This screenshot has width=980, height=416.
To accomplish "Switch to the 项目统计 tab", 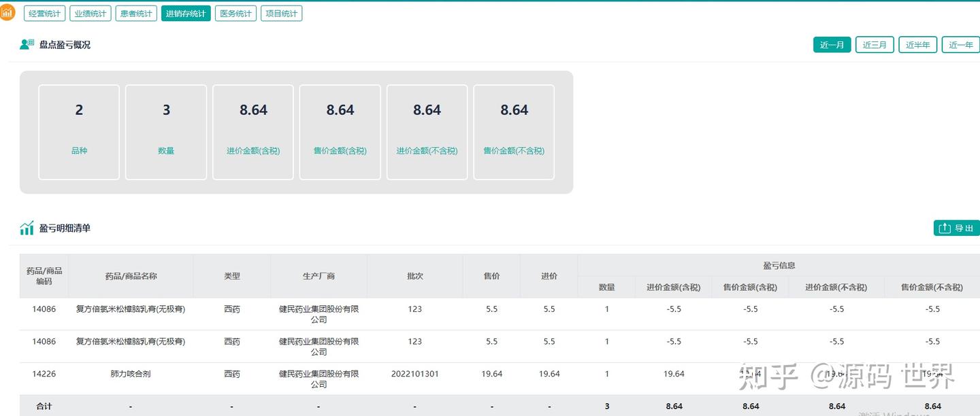I will (281, 12).
